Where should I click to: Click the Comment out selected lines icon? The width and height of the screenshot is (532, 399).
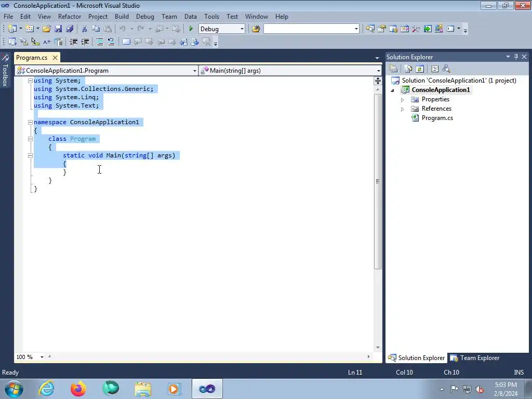pyautogui.click(x=100, y=42)
